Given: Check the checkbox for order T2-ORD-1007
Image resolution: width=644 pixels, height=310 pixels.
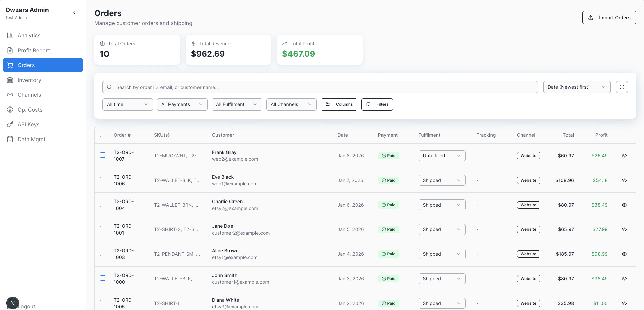Looking at the screenshot, I should point(103,155).
